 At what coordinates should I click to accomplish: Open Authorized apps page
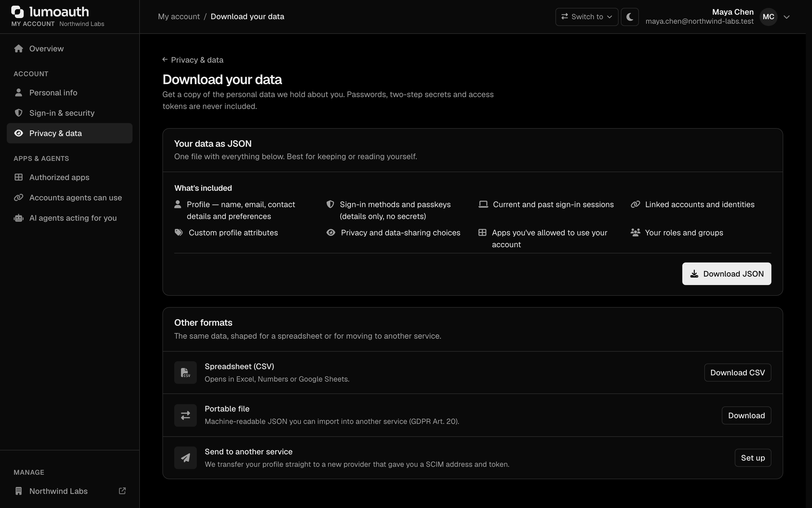69,178
